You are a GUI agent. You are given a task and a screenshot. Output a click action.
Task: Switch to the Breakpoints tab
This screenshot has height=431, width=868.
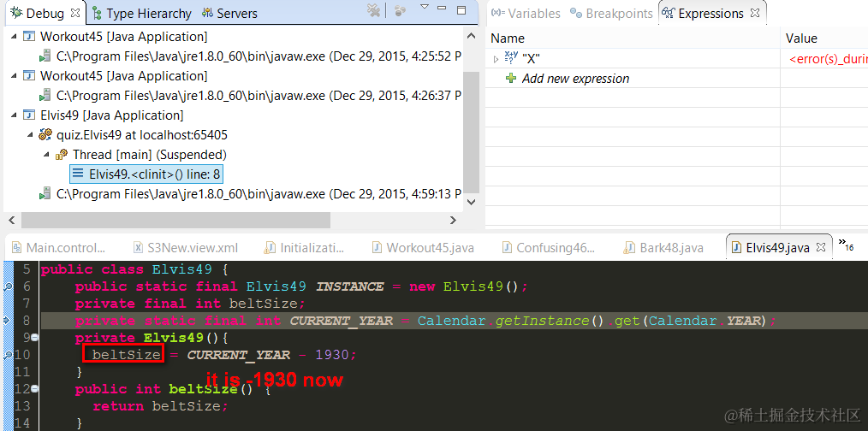tap(612, 14)
